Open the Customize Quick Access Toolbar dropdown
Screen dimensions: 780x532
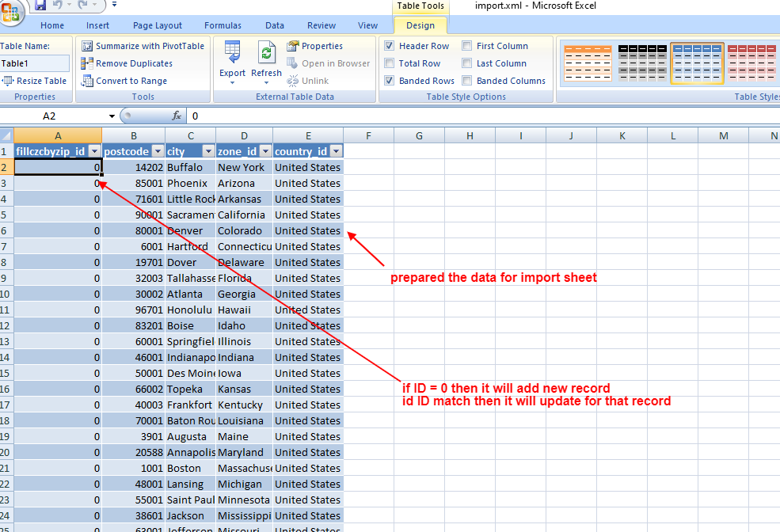coord(114,5)
